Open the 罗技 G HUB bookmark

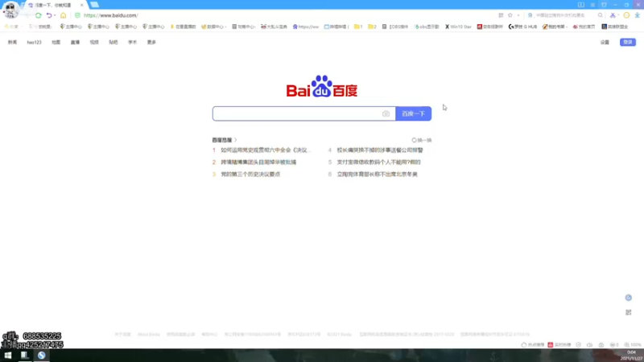(522, 27)
